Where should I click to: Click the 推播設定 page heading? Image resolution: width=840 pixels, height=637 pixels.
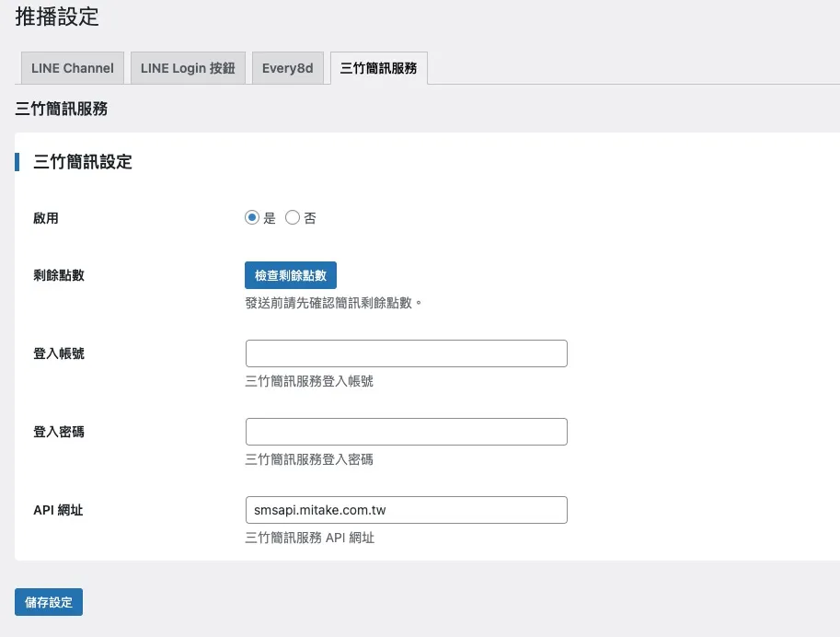pyautogui.click(x=59, y=17)
